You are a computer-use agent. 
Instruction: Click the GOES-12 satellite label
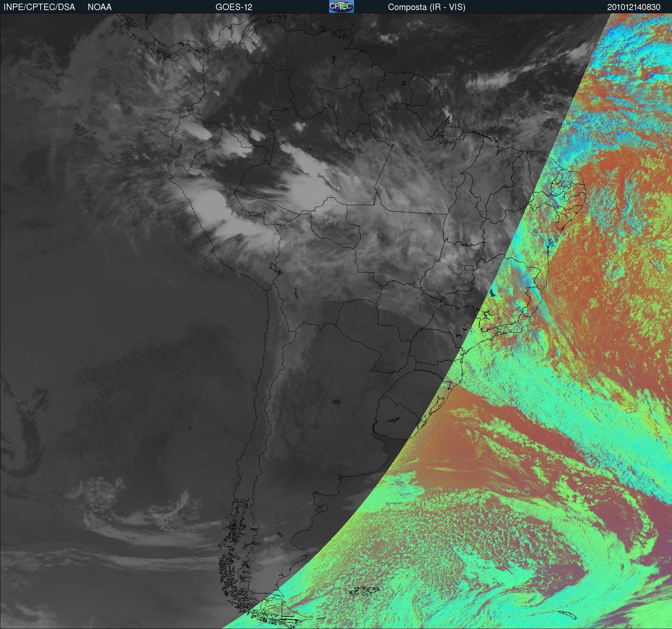click(234, 7)
